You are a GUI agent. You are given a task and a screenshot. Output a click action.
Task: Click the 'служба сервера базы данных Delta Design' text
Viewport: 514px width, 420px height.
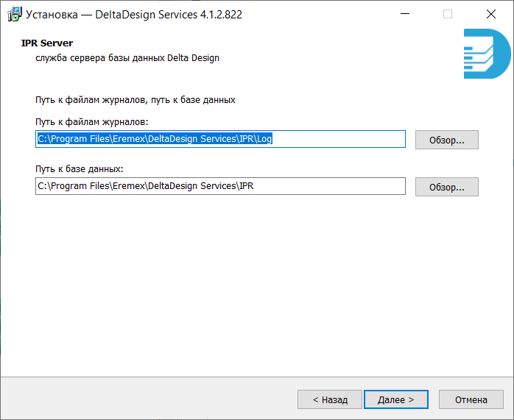coord(127,58)
